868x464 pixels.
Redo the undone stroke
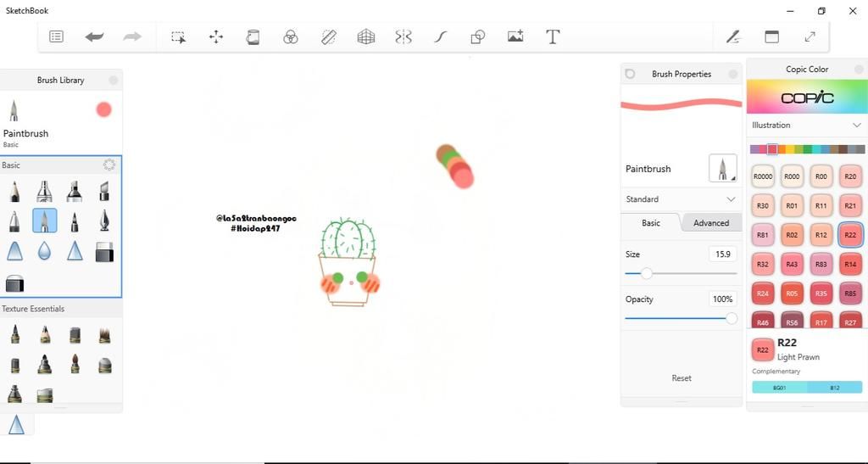click(132, 36)
